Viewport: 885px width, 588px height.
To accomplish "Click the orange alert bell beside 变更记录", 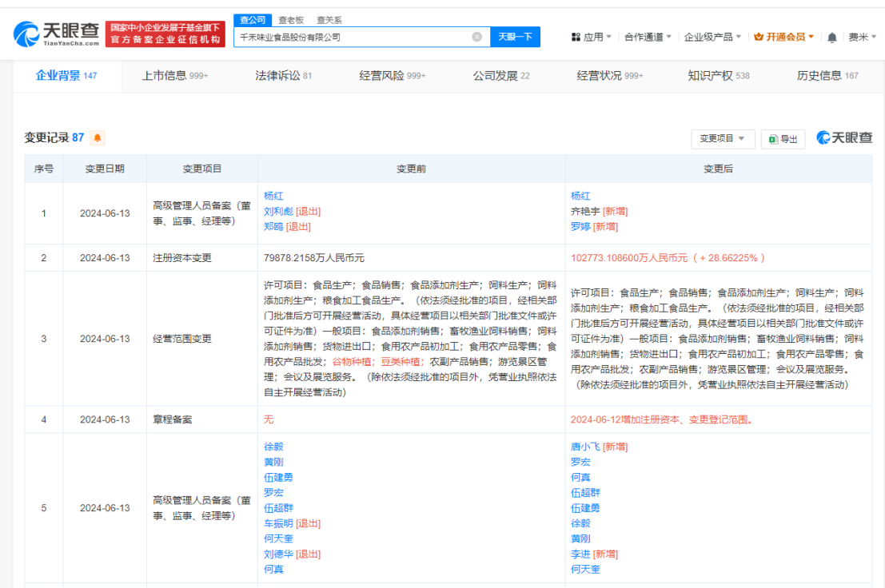I will coord(98,138).
